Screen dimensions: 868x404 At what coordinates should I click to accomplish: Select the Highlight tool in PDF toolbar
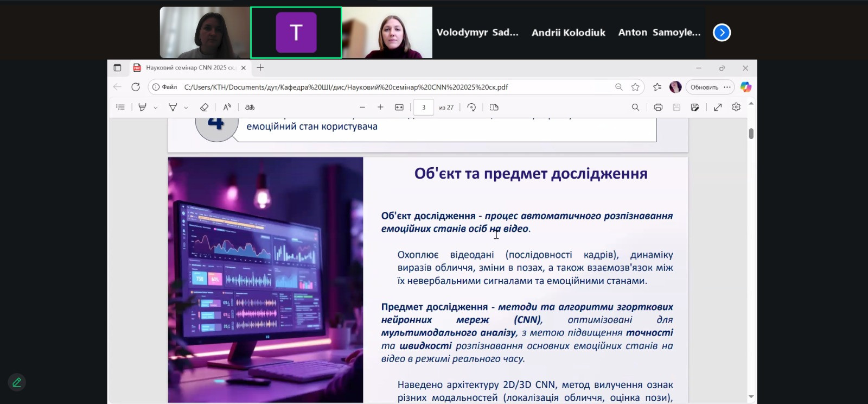142,108
